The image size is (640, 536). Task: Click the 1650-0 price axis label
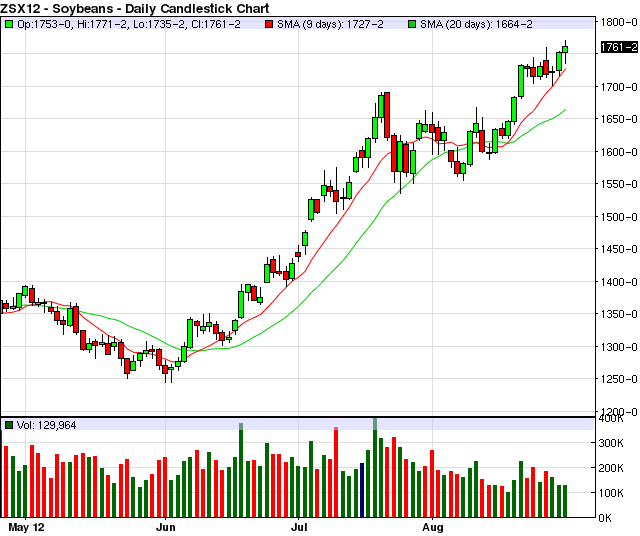(x=619, y=119)
